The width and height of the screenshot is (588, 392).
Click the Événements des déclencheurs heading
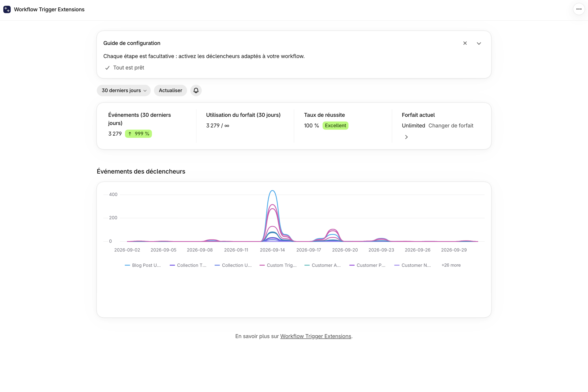[x=141, y=171]
